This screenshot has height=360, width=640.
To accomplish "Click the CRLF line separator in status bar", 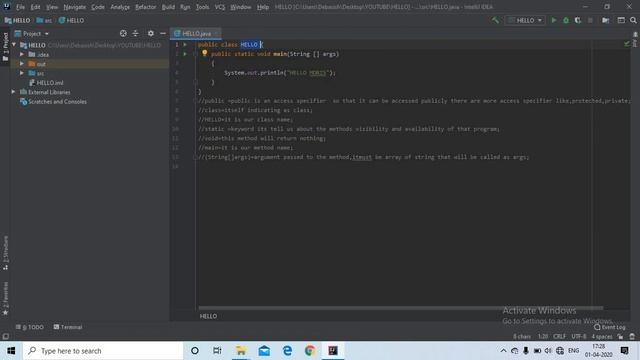I will [x=560, y=336].
